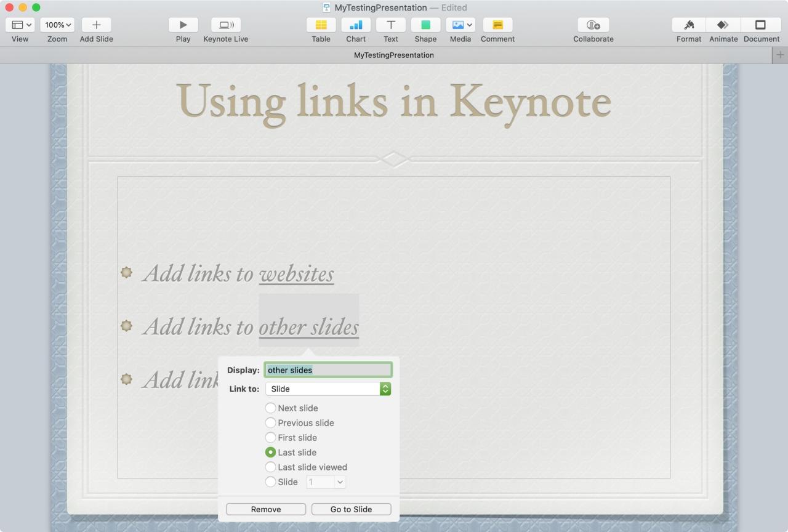Open the Format inspector paintbrush icon
The width and height of the screenshot is (788, 532).
[x=688, y=25]
